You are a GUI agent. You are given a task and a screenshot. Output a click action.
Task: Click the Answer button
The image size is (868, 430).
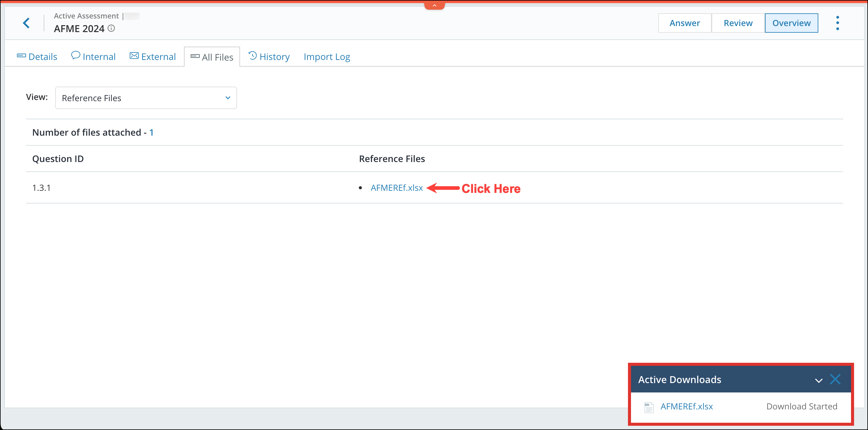[x=685, y=23]
